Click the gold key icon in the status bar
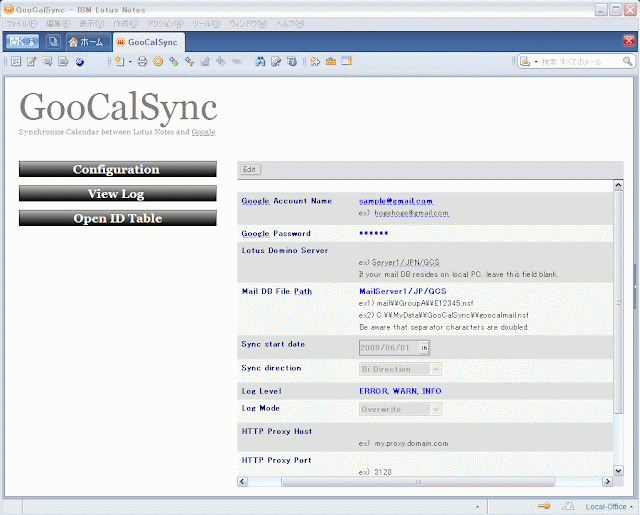The image size is (640, 515). pyautogui.click(x=544, y=506)
